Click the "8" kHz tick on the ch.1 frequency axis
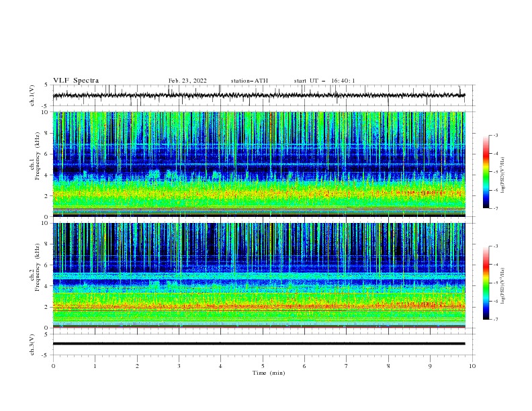The image size is (532, 411). point(46,133)
